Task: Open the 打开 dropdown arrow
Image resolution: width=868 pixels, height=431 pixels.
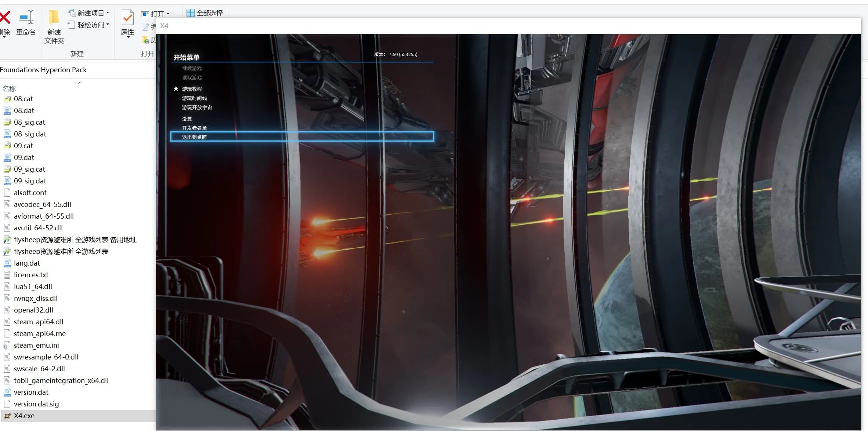Action: 168,14
